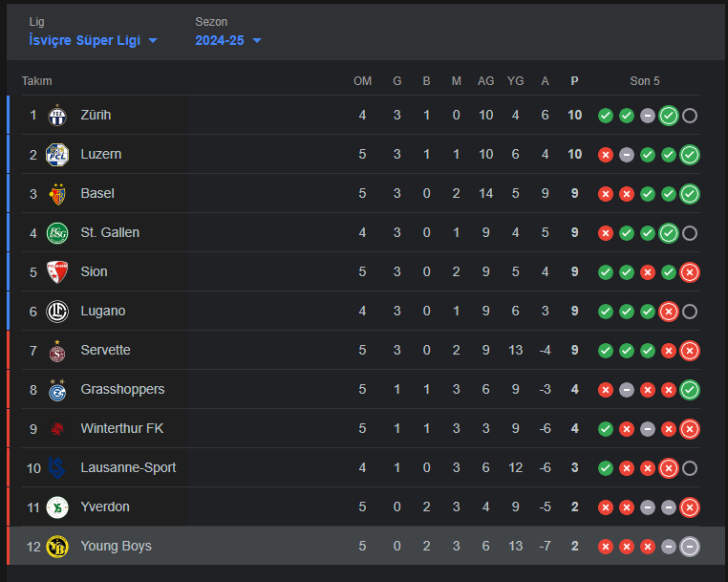The image size is (728, 582).
Task: Click the Yverdon team name
Action: click(105, 507)
